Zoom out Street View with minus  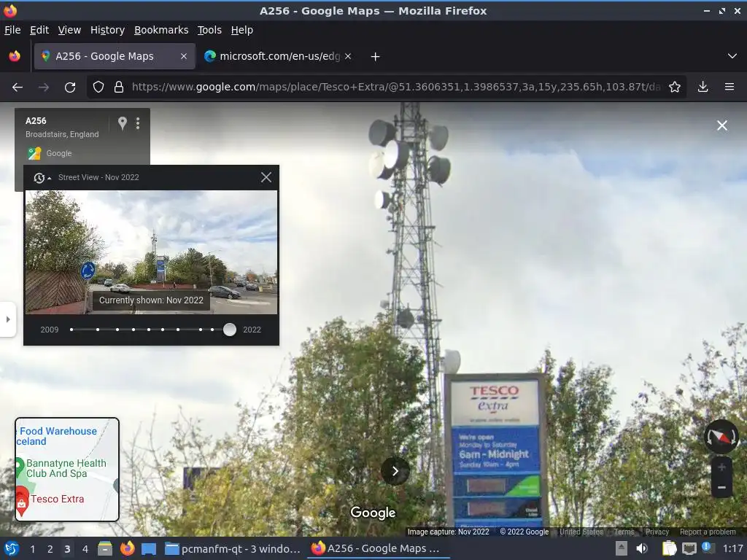click(x=721, y=487)
